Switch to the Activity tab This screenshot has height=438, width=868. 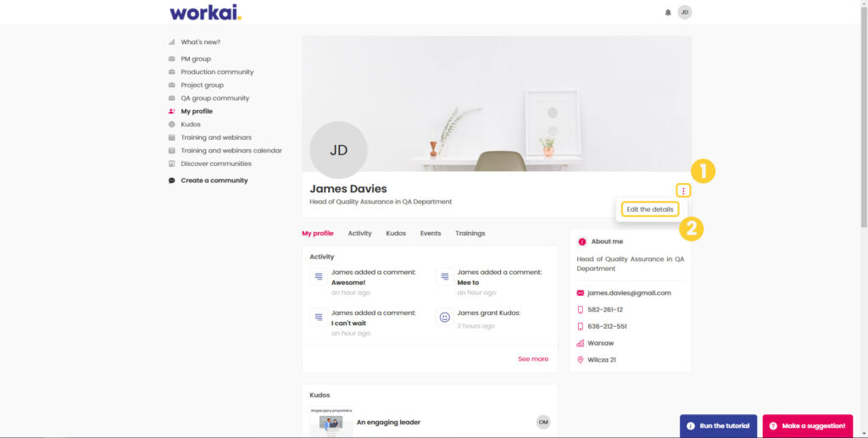coord(359,233)
